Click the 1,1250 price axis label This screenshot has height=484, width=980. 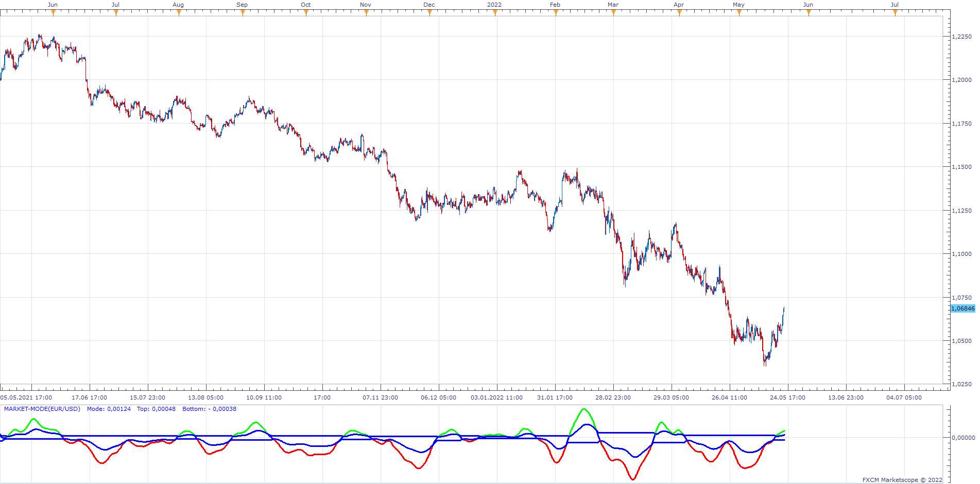pyautogui.click(x=961, y=211)
